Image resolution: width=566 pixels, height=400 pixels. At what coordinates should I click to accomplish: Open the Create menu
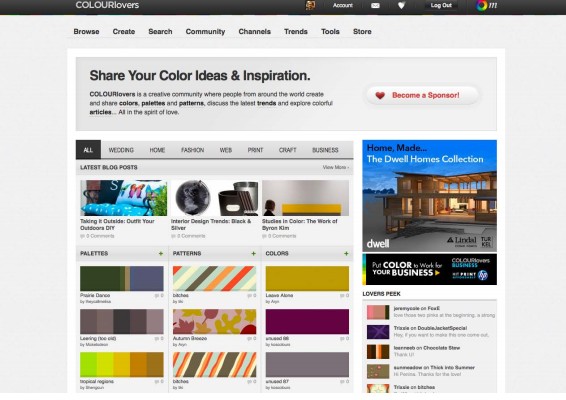click(124, 31)
